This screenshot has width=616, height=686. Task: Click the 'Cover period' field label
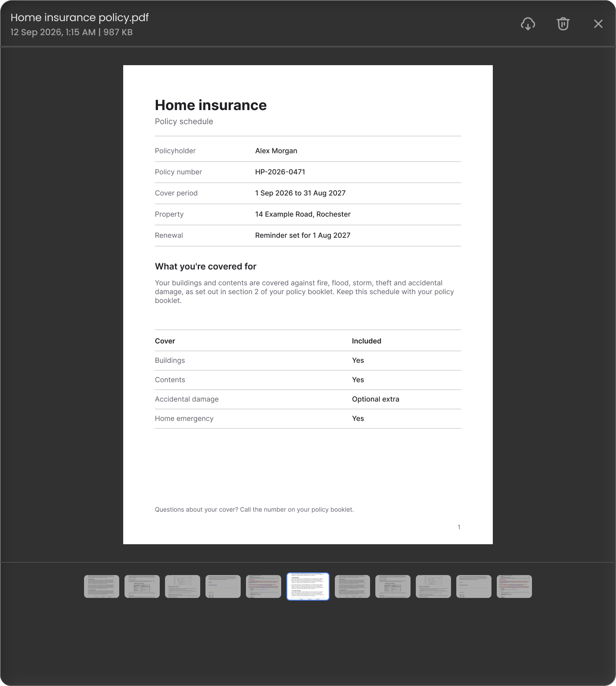click(x=176, y=193)
